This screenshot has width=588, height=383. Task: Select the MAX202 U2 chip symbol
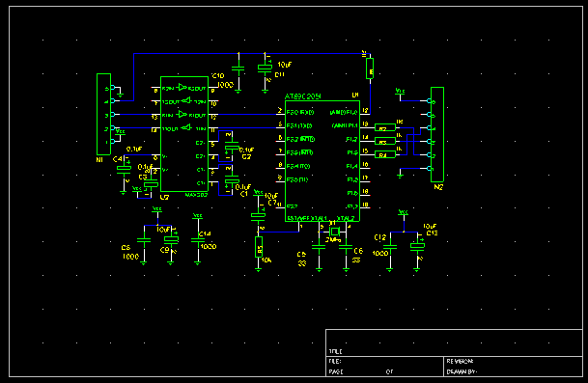184,134
